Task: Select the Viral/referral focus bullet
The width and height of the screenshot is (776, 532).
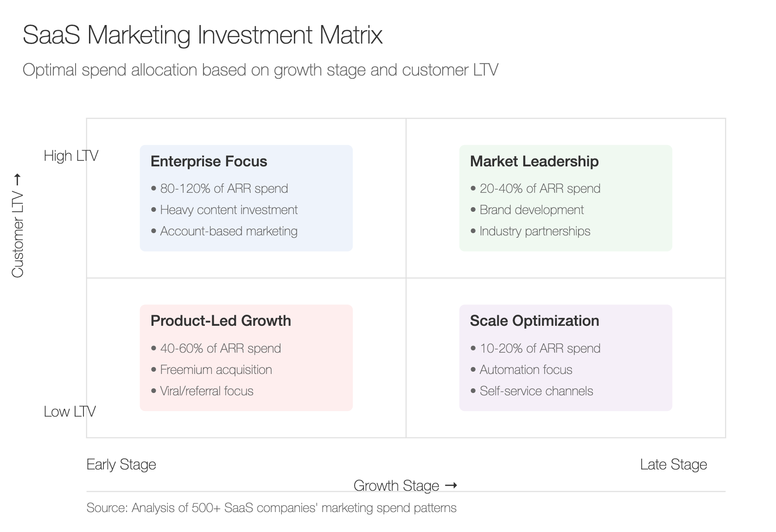Action: point(202,391)
